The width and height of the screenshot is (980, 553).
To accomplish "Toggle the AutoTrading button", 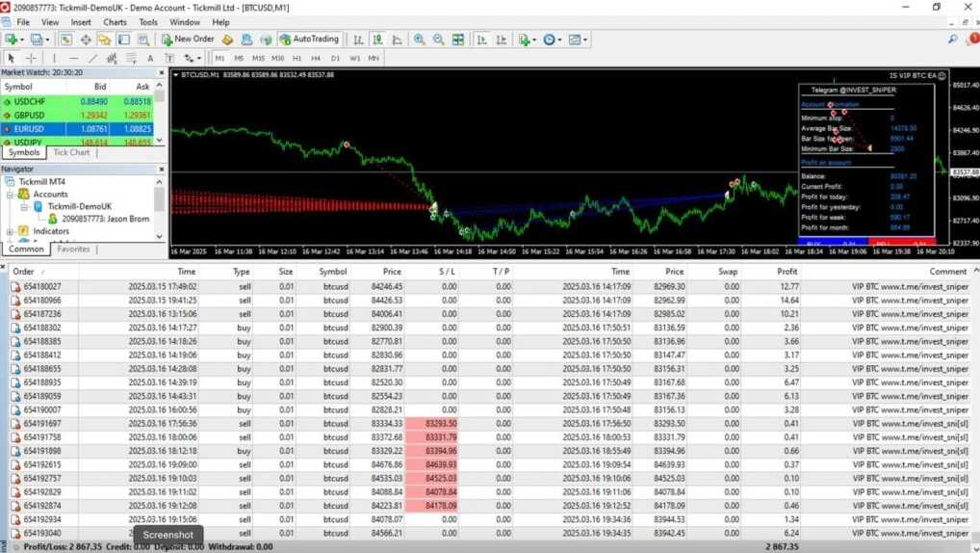I will tap(309, 39).
